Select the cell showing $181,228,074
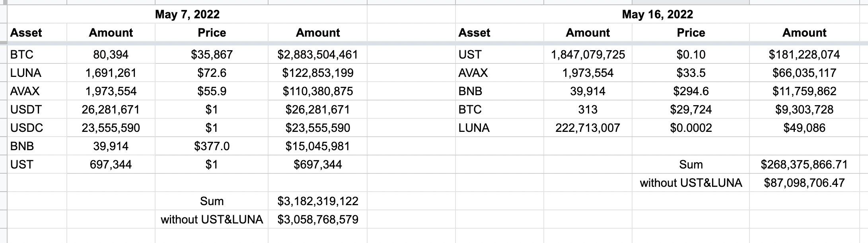Screen dimensions: 868x243 point(804,55)
